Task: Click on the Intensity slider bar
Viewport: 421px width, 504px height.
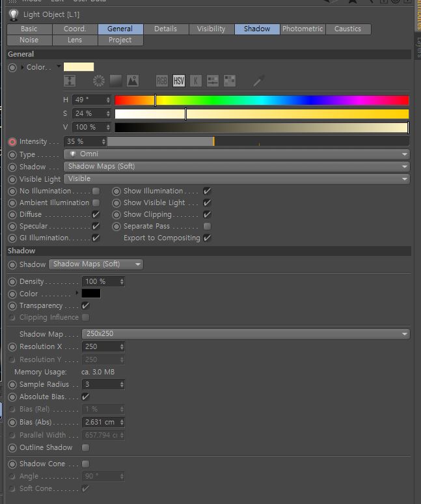Action: [x=258, y=141]
